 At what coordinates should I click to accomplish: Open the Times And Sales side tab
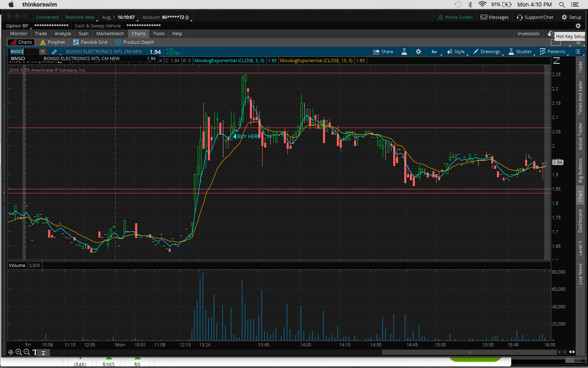pyautogui.click(x=580, y=98)
